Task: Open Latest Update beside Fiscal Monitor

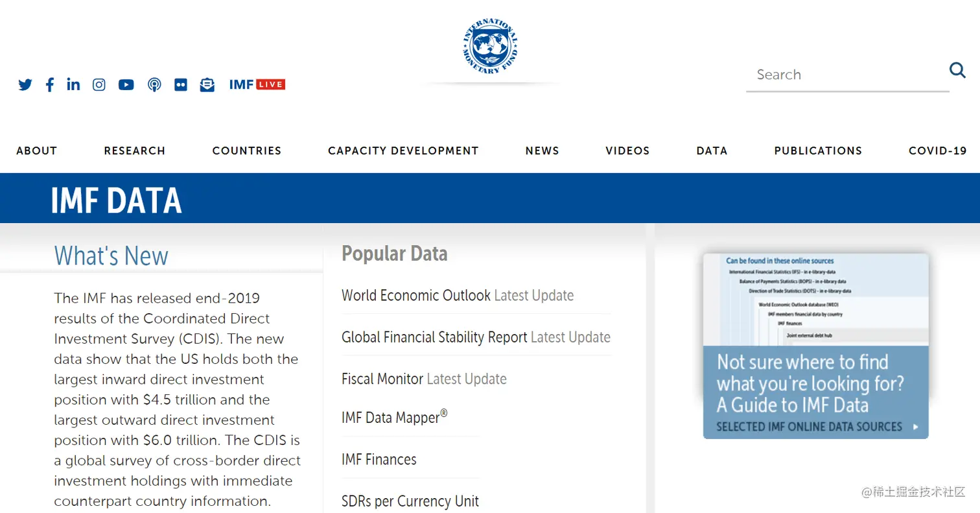Action: (x=467, y=379)
